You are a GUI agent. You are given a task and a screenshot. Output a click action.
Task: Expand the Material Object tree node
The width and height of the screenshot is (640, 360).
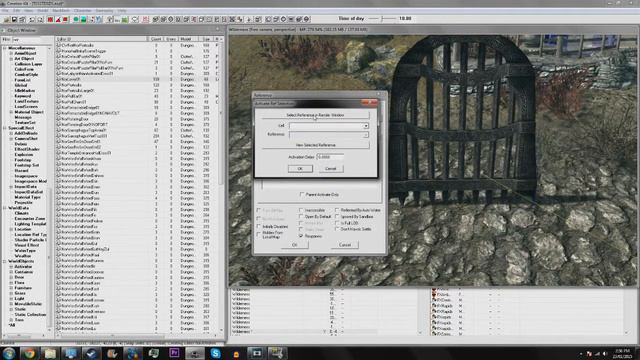coord(11,112)
